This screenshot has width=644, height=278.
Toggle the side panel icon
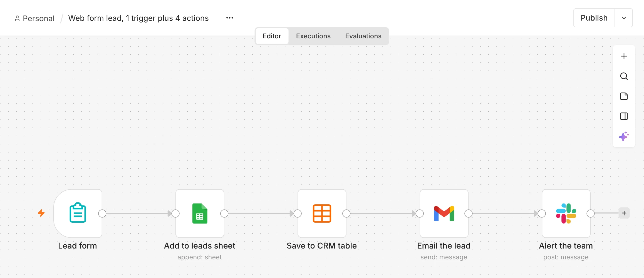point(624,116)
